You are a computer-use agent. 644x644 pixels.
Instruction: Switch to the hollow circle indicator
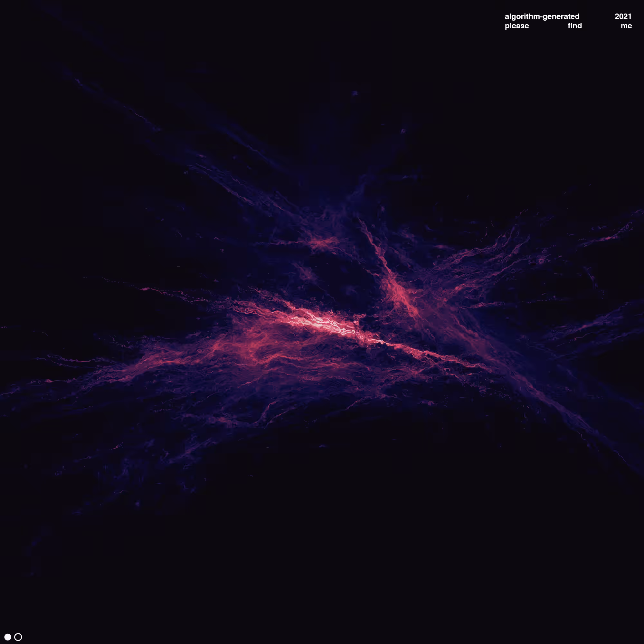18,637
